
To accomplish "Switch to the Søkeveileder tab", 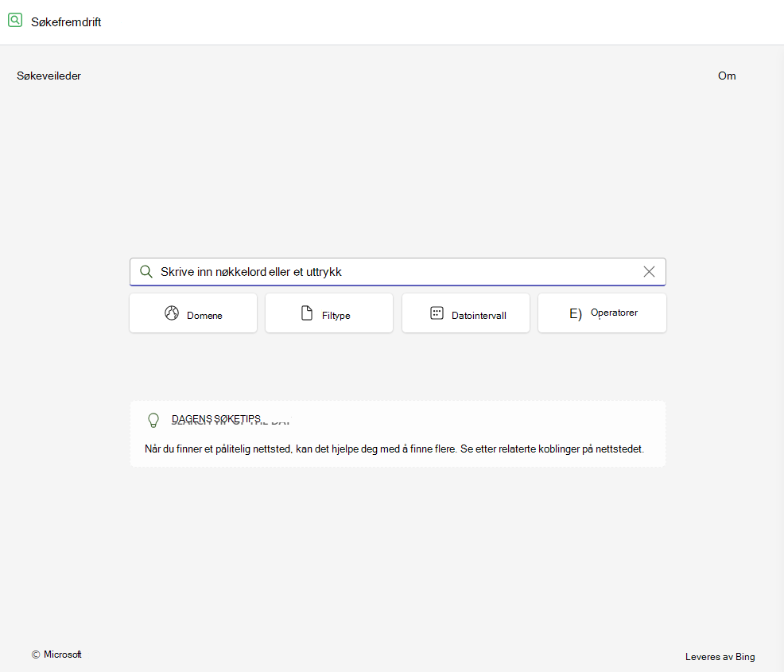I will [49, 76].
